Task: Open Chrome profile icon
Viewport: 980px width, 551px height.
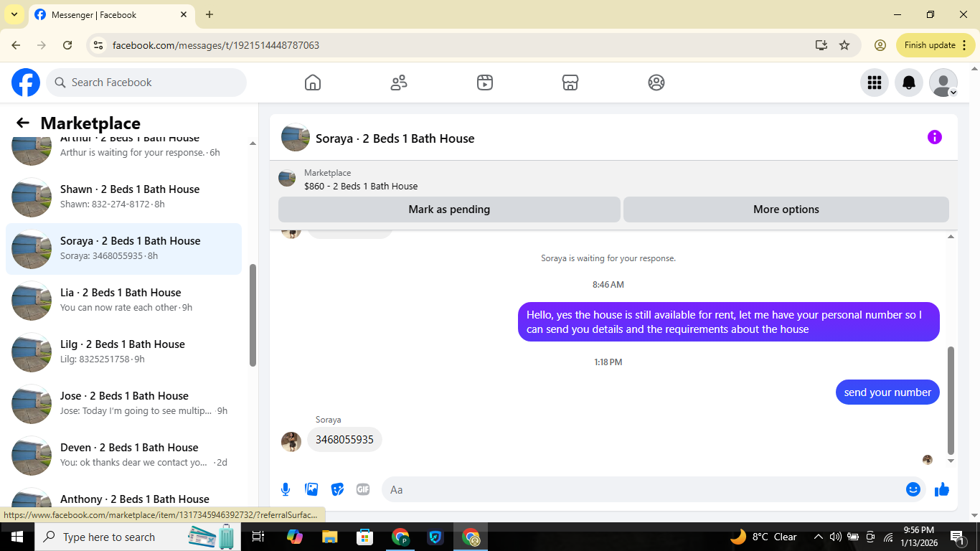Action: [880, 45]
